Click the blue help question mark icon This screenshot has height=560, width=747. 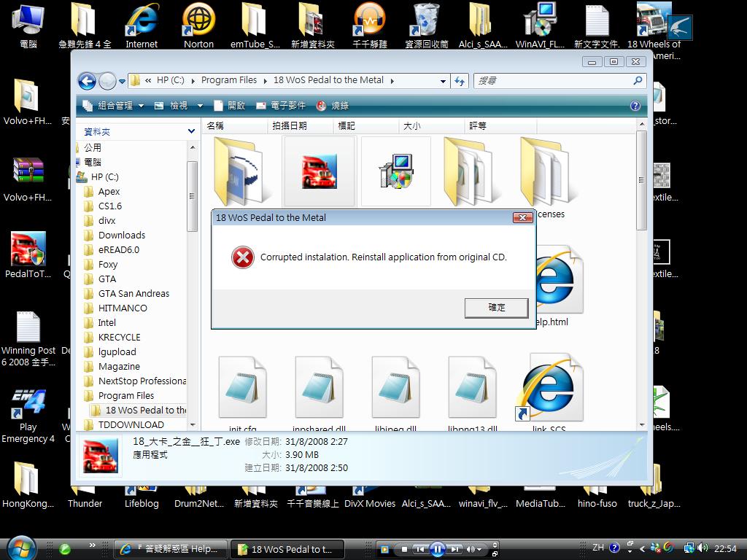(635, 106)
